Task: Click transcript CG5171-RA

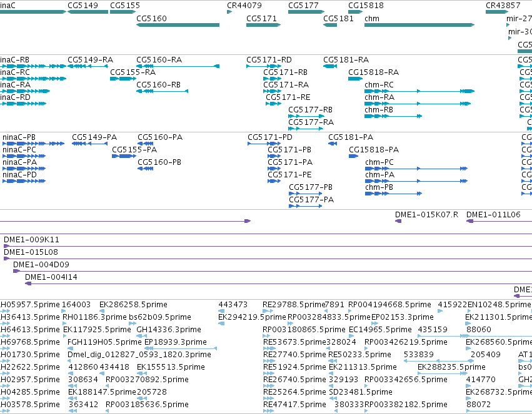Action: coord(273,91)
